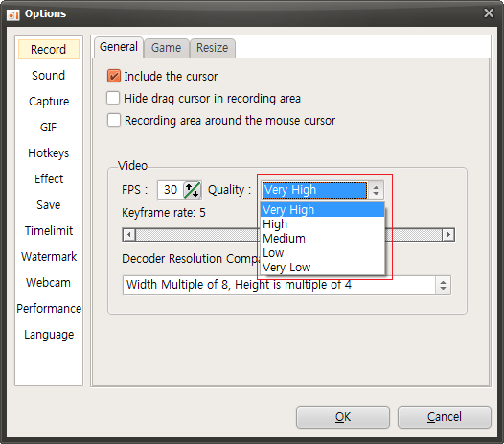Open the Resize tab
This screenshot has width=504, height=444.
pos(212,48)
